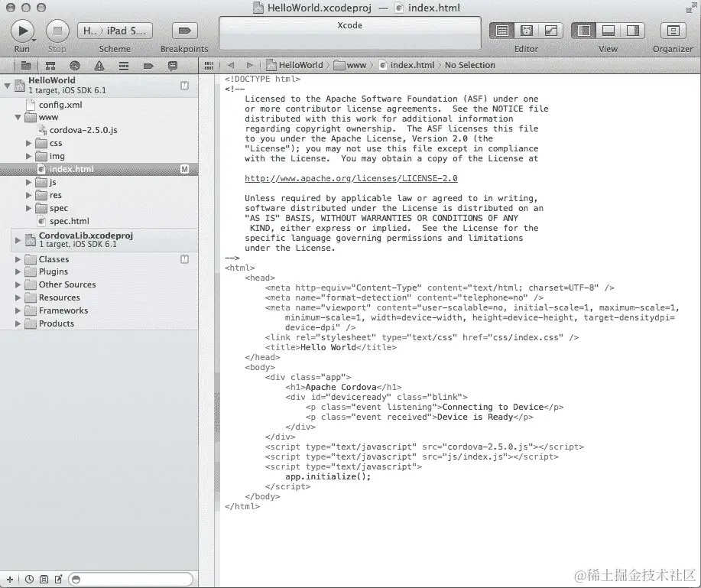Click the modified badge on HelloWorld

point(185,86)
